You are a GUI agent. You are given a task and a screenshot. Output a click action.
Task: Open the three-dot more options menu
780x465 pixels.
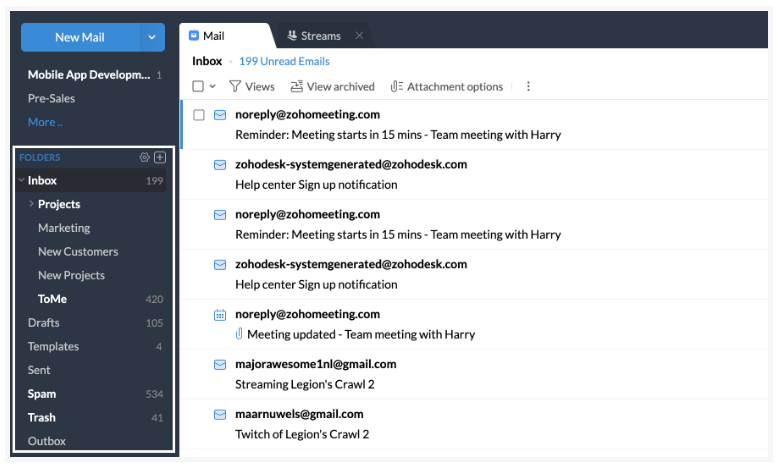coord(528,87)
